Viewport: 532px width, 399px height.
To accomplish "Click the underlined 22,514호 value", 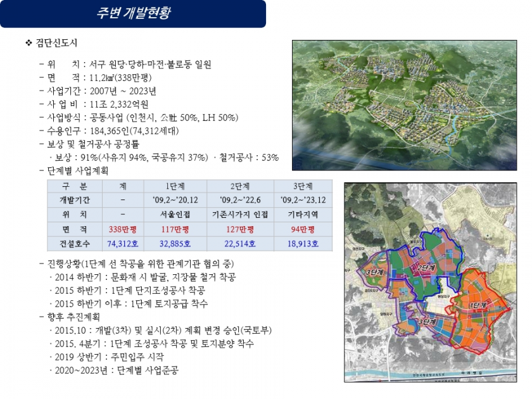I will coord(241,243).
